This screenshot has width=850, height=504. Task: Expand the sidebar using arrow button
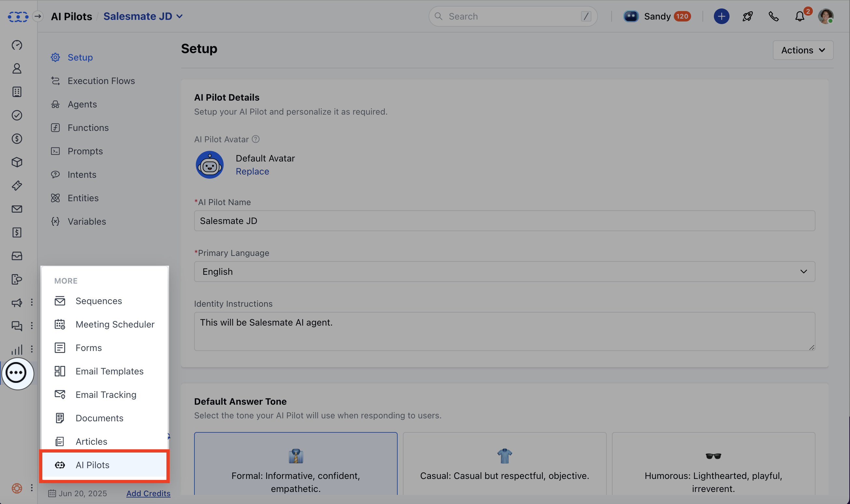click(38, 16)
